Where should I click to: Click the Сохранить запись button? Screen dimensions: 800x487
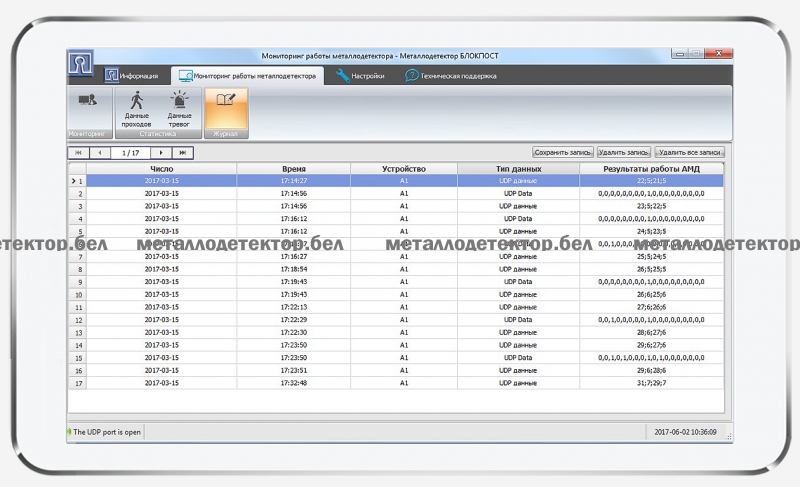pyautogui.click(x=563, y=153)
